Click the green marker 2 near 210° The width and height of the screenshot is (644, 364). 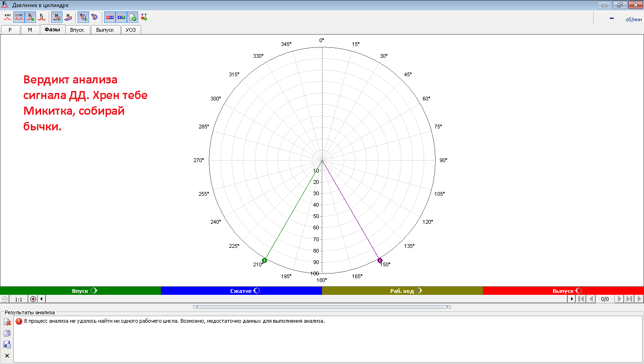click(265, 260)
